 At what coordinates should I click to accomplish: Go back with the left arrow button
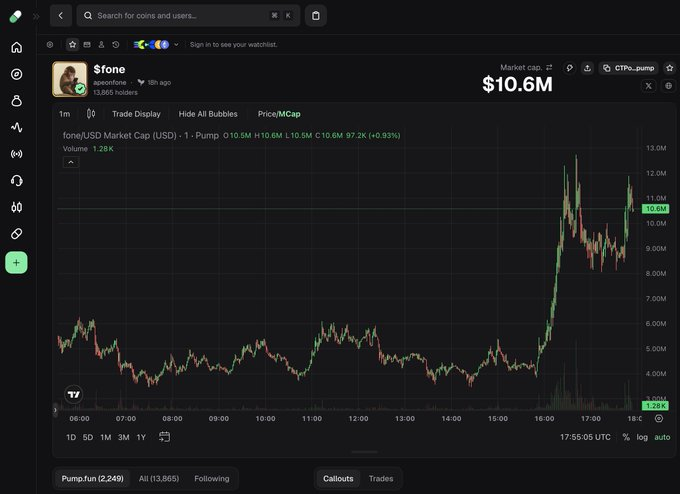[61, 16]
